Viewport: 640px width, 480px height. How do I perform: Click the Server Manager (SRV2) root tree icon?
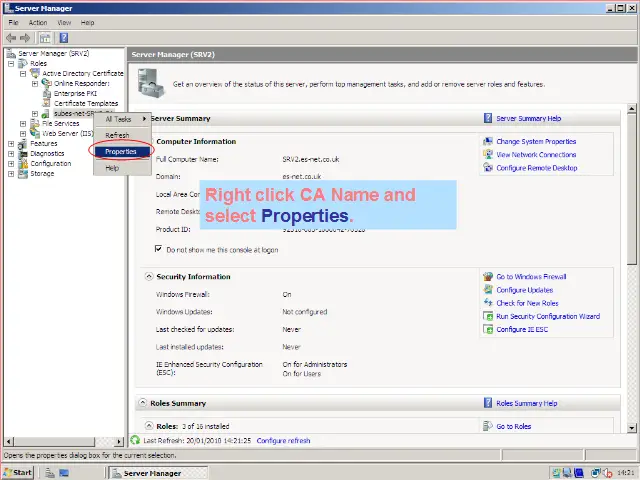tap(11, 53)
